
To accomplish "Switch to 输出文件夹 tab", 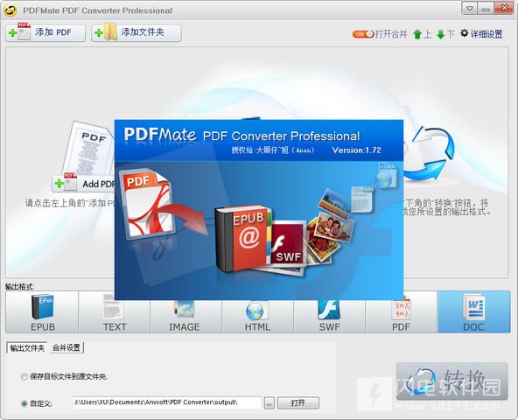I will (27, 348).
